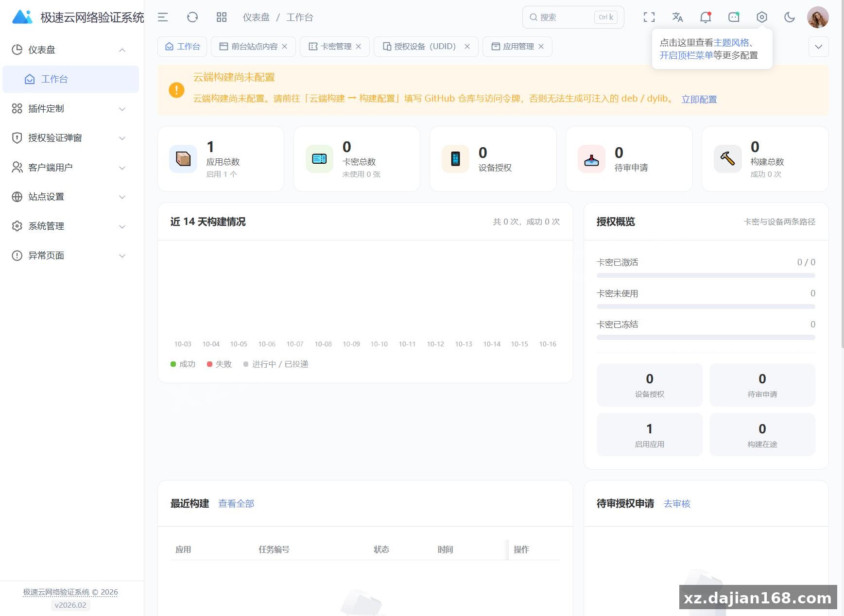Click the 任务编号 column header

click(x=274, y=549)
